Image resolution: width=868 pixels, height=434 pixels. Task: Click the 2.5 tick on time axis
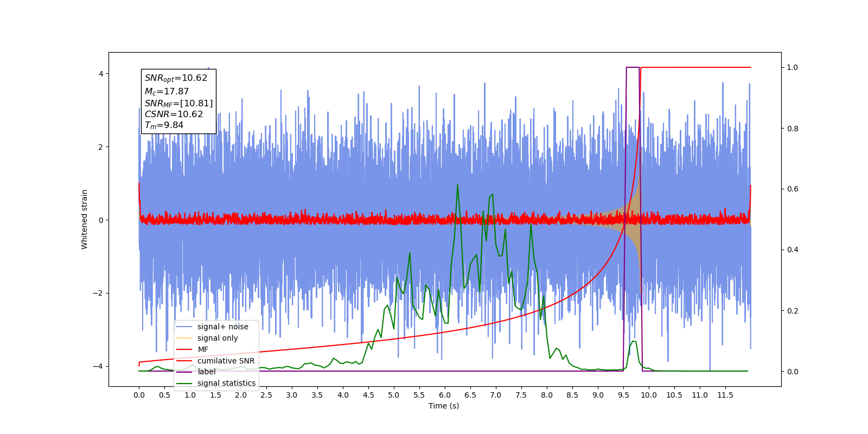coord(266,395)
